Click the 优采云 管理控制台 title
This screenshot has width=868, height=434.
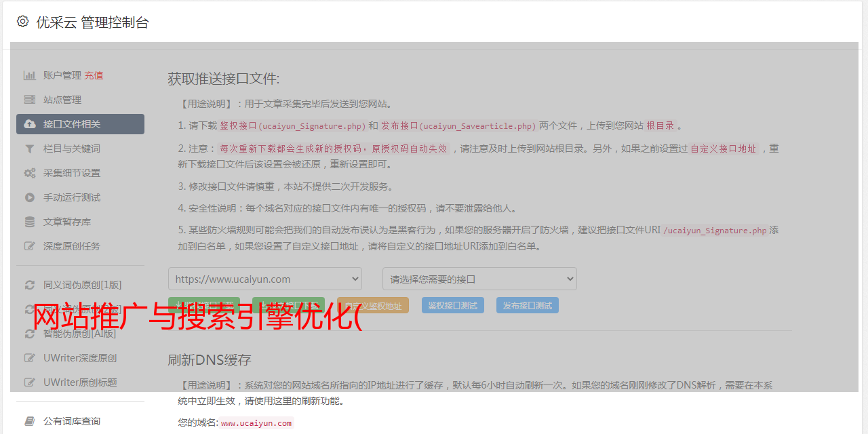(92, 22)
